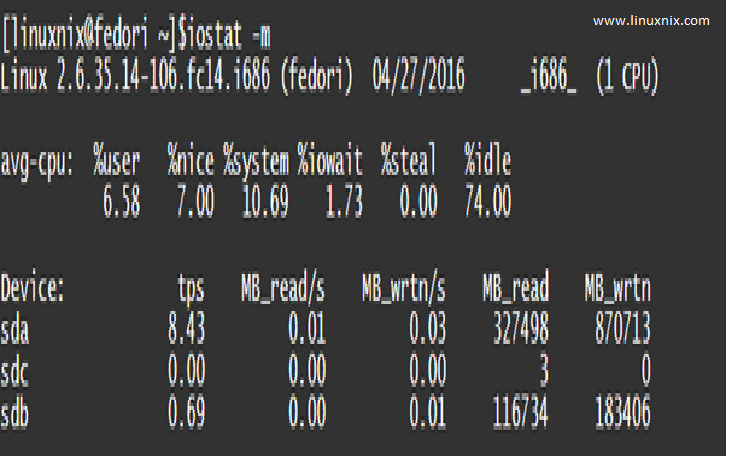Click the MB_read/s column header
This screenshot has height=472, width=742.
pos(282,290)
